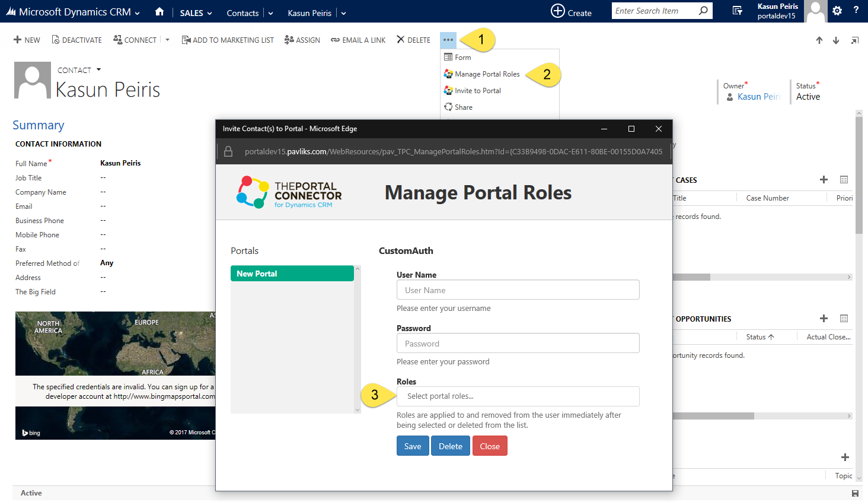Screen dimensions: 868x502
Task: Click ADD TO MARKETING LIST
Action: pyautogui.click(x=228, y=40)
